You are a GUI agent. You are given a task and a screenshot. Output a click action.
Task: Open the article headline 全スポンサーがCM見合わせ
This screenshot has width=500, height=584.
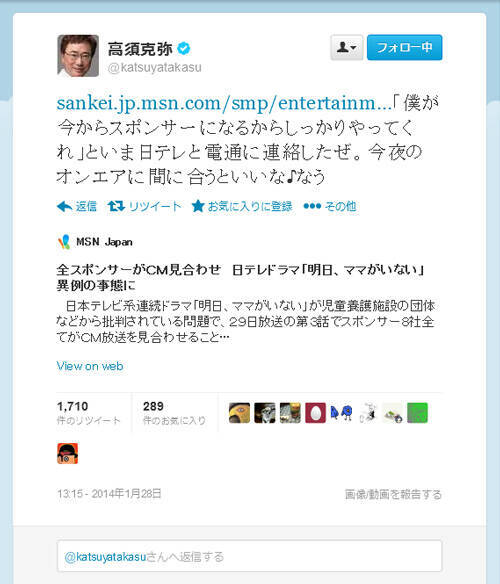point(241,277)
